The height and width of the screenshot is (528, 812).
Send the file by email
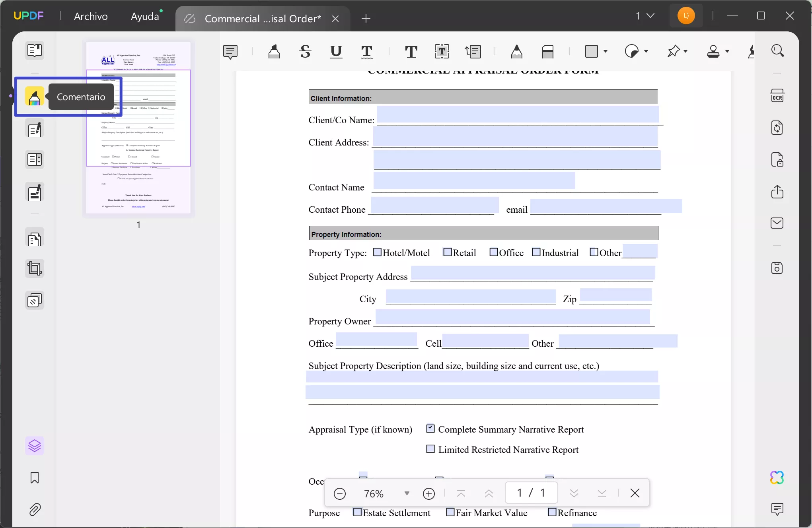pos(777,223)
